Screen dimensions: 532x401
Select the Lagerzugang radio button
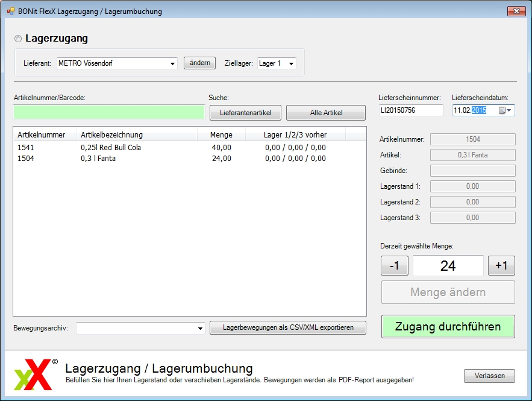point(18,39)
